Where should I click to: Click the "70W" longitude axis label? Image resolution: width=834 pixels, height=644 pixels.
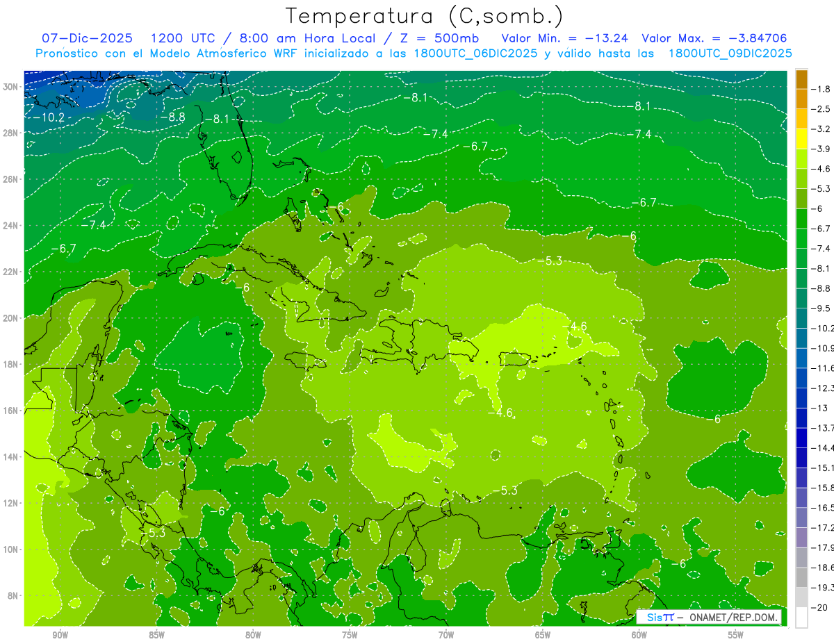click(446, 636)
